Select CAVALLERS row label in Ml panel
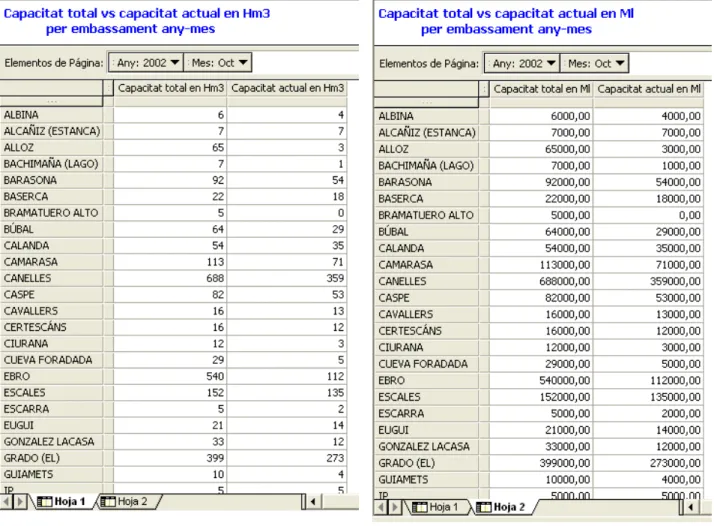The height and width of the screenshot is (526, 714). tap(426, 314)
